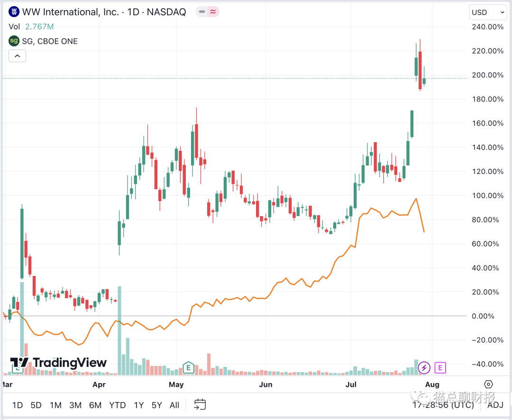The image size is (512, 420).
Task: Select the YTD time range
Action: [x=117, y=405]
